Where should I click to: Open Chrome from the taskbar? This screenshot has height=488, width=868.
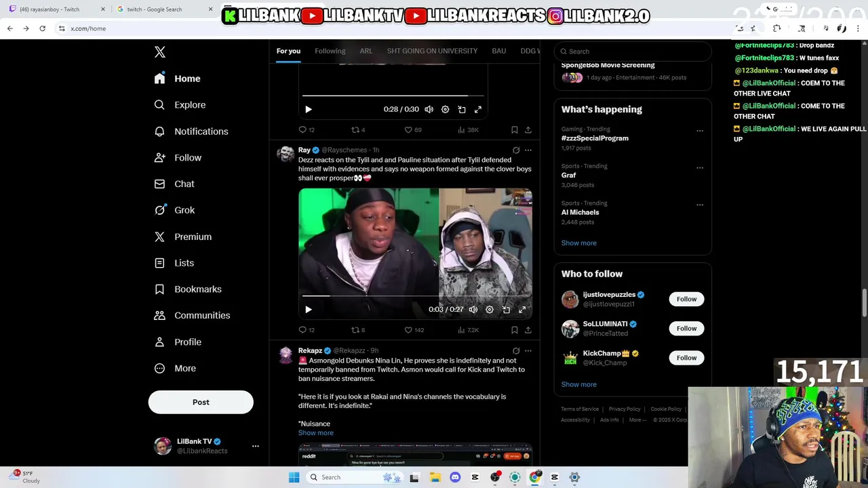pyautogui.click(x=535, y=477)
